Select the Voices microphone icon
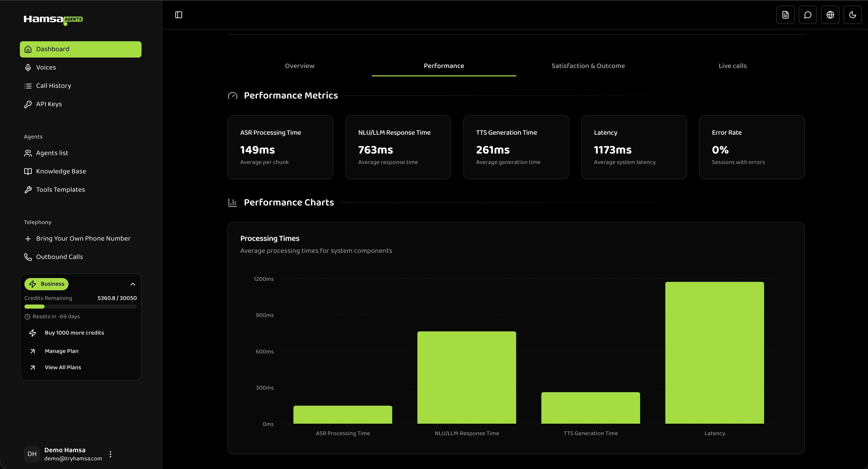Screen dimensions: 868x469 pos(28,67)
